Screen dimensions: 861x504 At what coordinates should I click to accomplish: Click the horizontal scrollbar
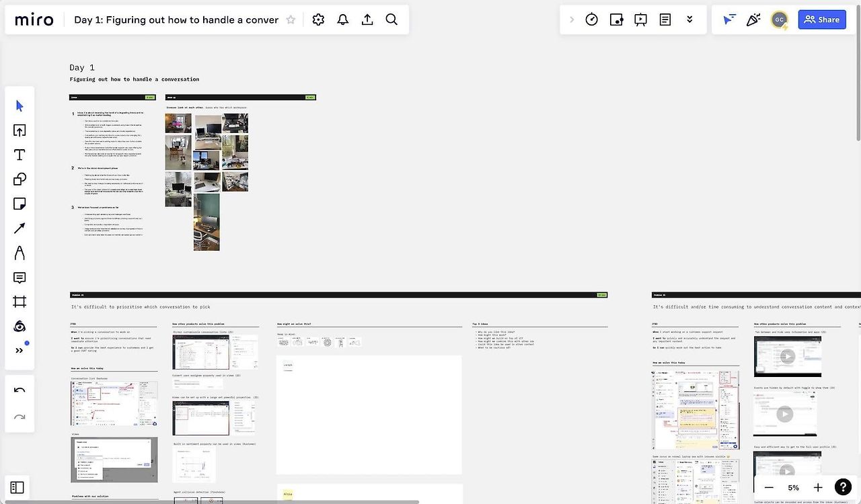tap(212, 501)
